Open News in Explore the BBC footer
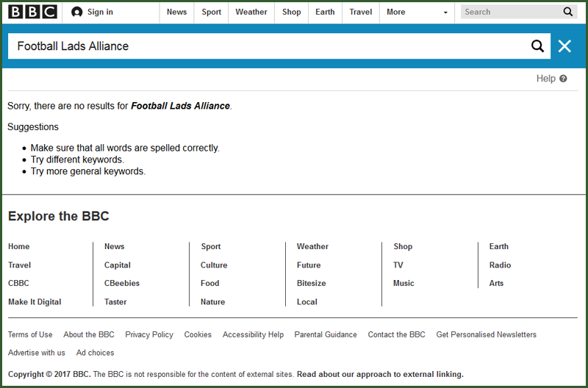This screenshot has height=388, width=588. [x=115, y=246]
